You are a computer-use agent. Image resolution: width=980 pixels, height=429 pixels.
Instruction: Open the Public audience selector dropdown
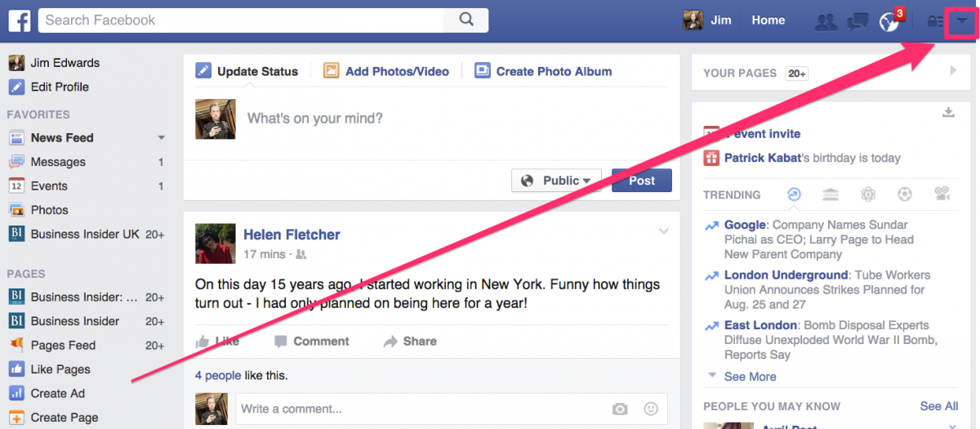click(x=556, y=181)
